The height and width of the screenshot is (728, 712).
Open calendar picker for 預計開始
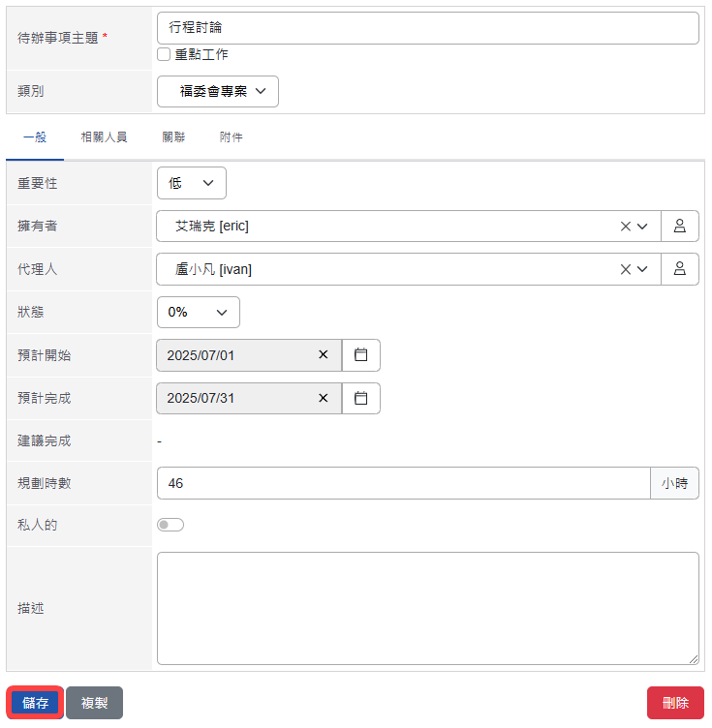tap(361, 355)
